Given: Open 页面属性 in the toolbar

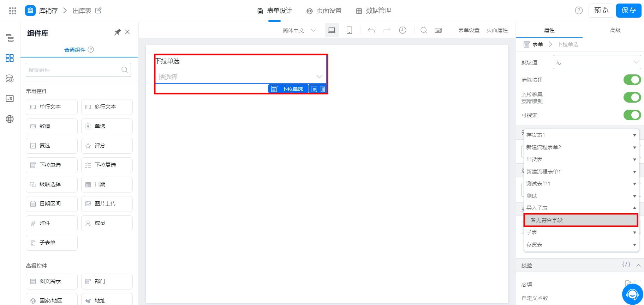Looking at the screenshot, I should [497, 30].
